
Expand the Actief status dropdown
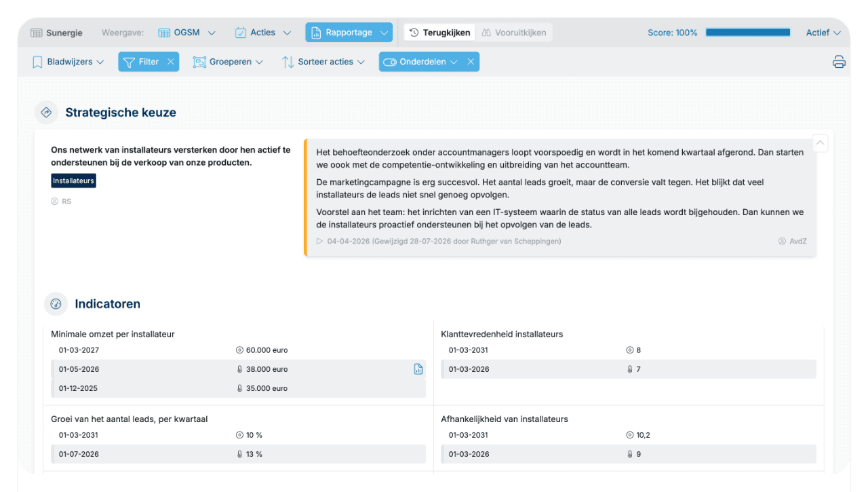(823, 33)
